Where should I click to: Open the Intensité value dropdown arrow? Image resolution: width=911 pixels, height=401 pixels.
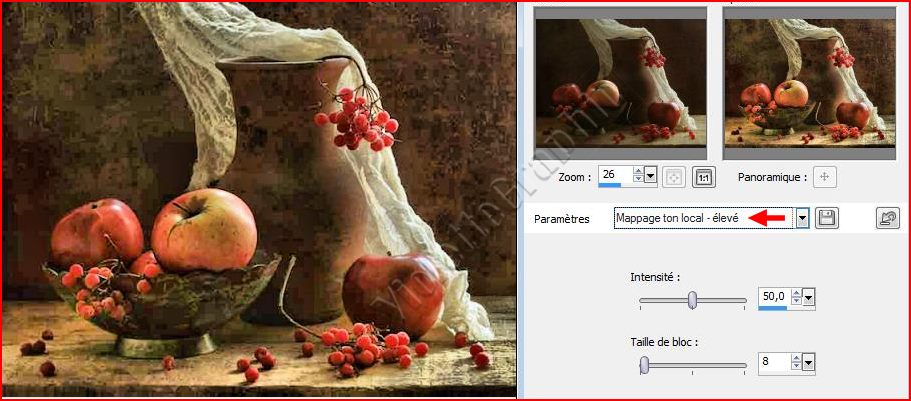[x=809, y=298]
